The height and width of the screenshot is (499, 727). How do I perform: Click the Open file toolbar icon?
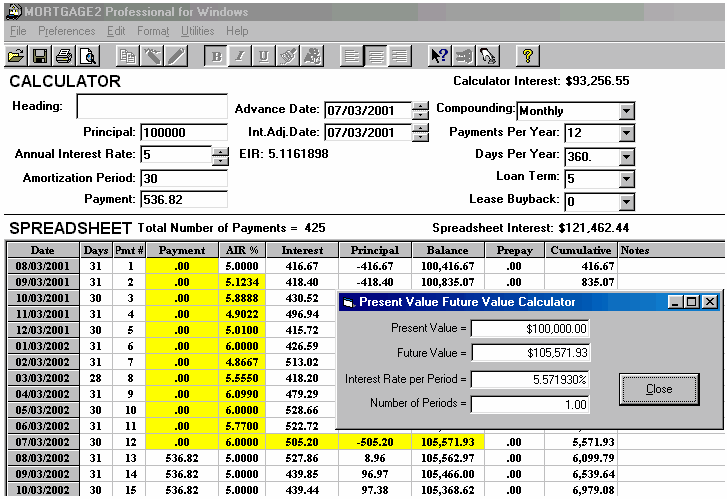pyautogui.click(x=16, y=56)
